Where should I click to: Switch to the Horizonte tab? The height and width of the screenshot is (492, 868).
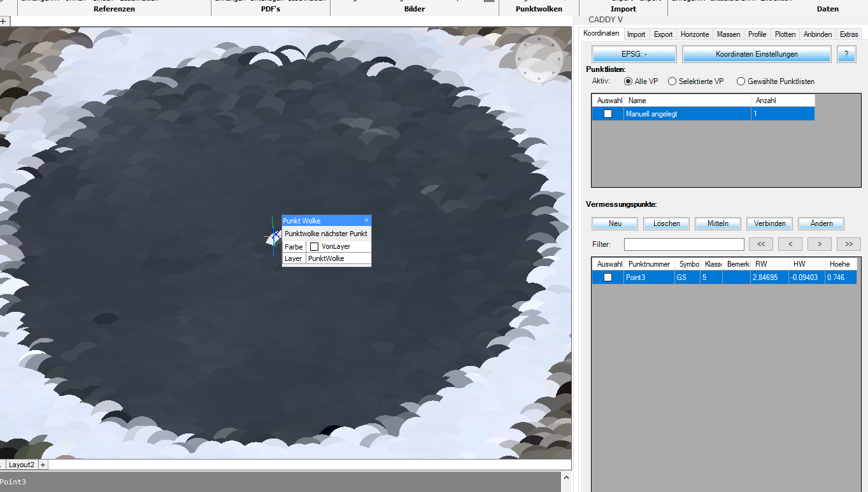[694, 34]
